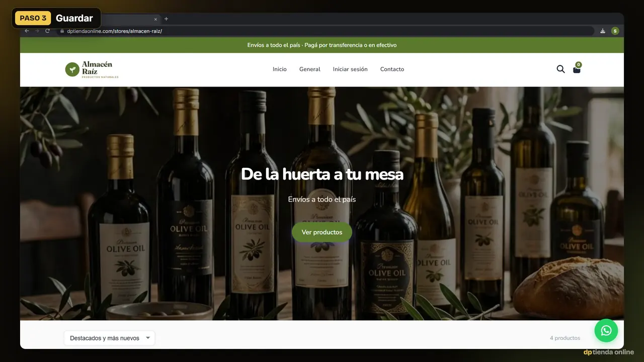Open a new browser tab
This screenshot has width=644, height=362.
[x=167, y=19]
